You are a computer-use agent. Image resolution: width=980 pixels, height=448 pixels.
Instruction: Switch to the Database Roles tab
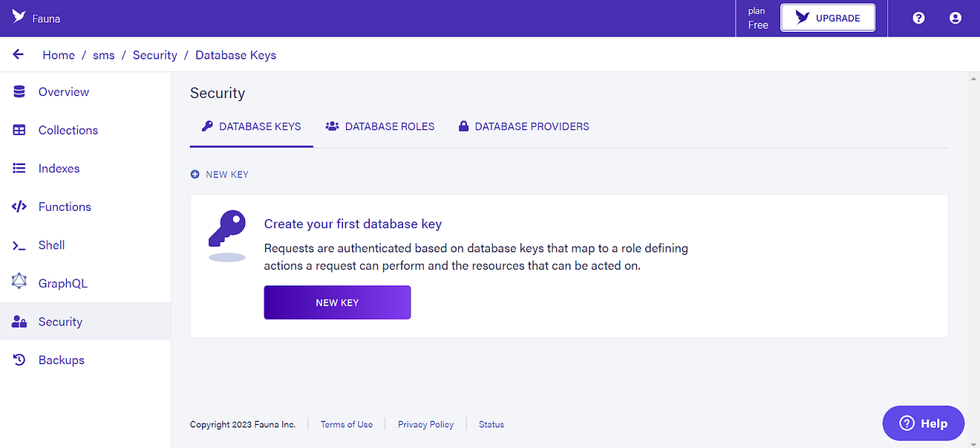[380, 126]
